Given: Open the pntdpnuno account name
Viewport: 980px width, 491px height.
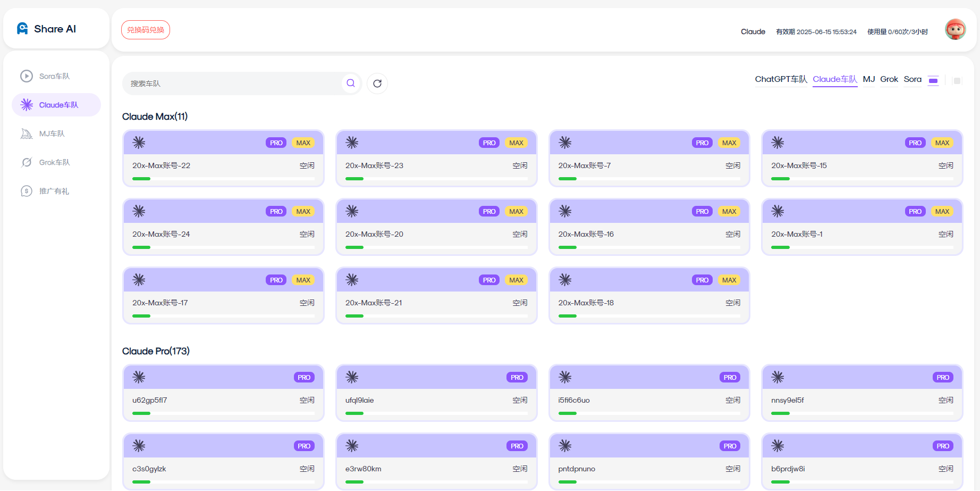Looking at the screenshot, I should click(577, 469).
